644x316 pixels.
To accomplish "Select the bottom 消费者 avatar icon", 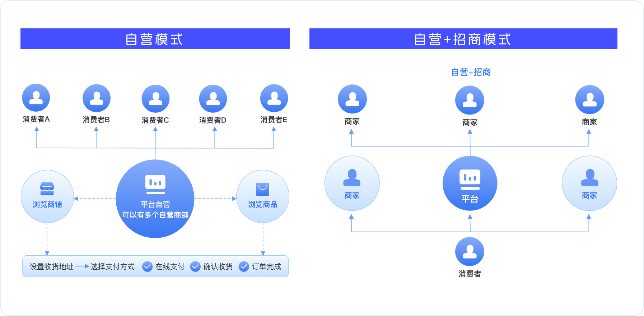I will pyautogui.click(x=470, y=251).
